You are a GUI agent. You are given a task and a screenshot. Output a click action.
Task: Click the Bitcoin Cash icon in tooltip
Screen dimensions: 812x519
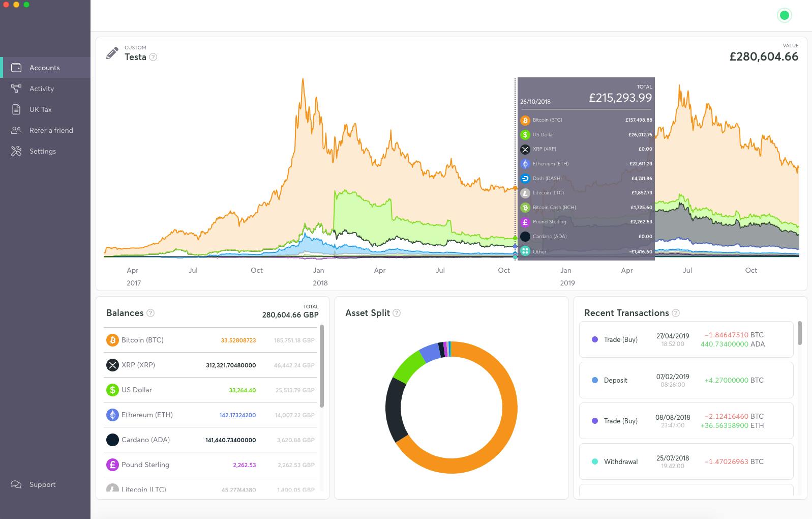coord(525,208)
